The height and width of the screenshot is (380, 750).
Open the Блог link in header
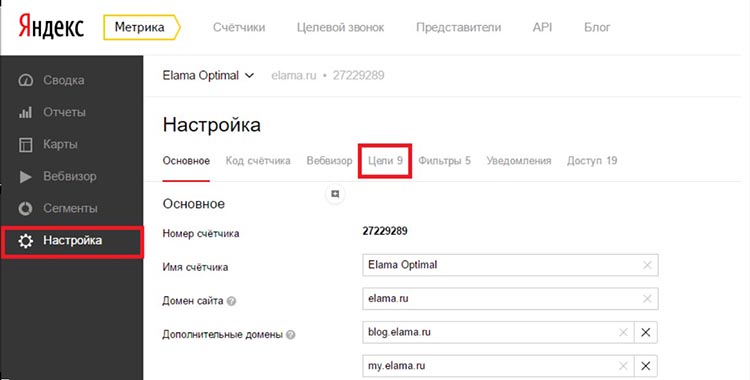(597, 27)
